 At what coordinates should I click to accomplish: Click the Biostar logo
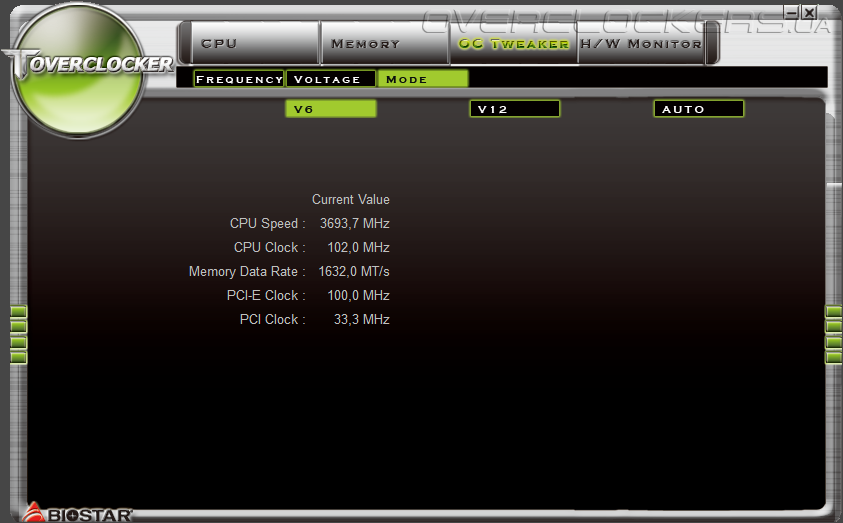[x=77, y=513]
